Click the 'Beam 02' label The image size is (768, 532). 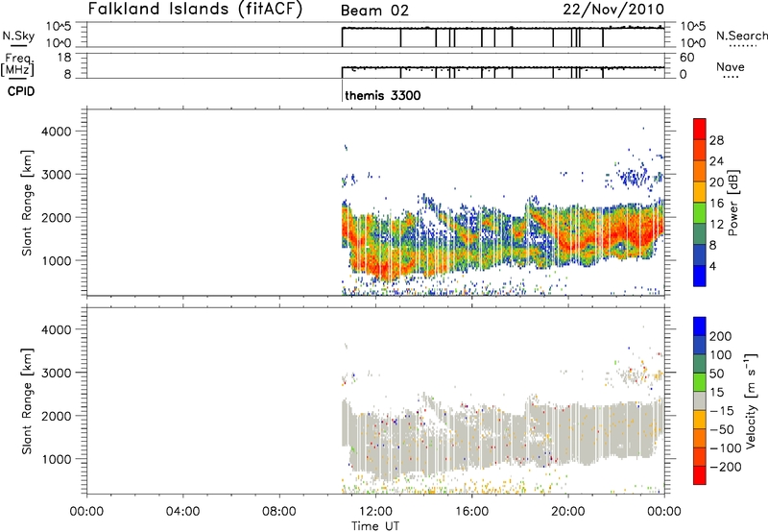374,11
